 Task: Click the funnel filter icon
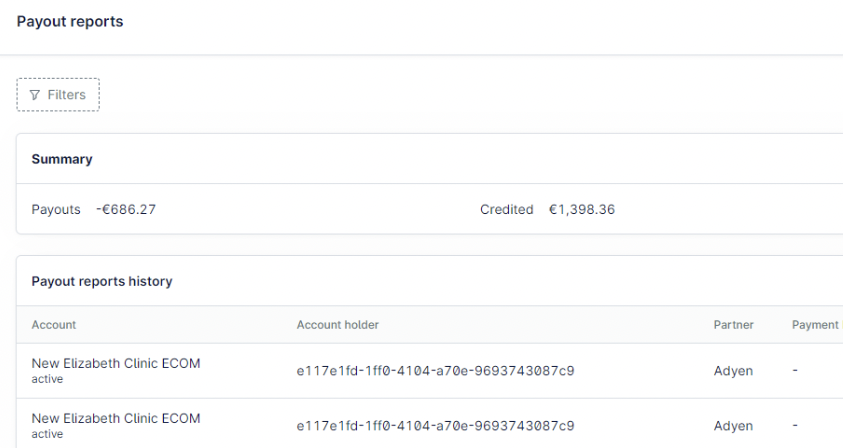tap(34, 95)
